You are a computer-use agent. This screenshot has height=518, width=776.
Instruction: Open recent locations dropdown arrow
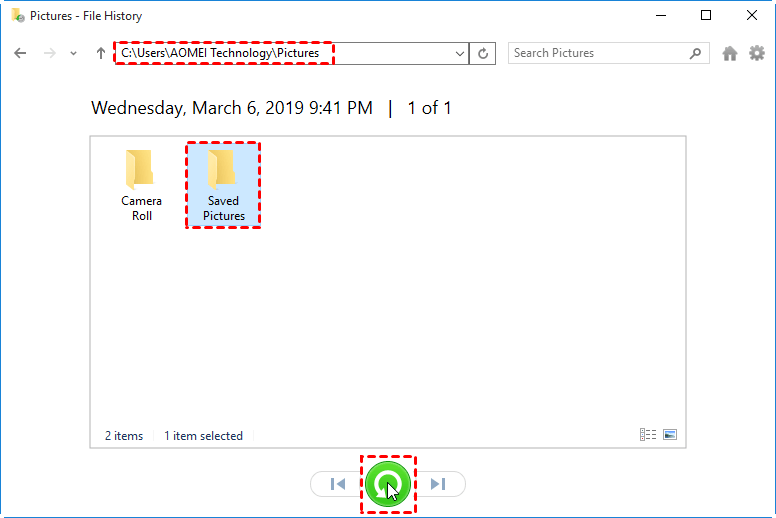(x=73, y=53)
